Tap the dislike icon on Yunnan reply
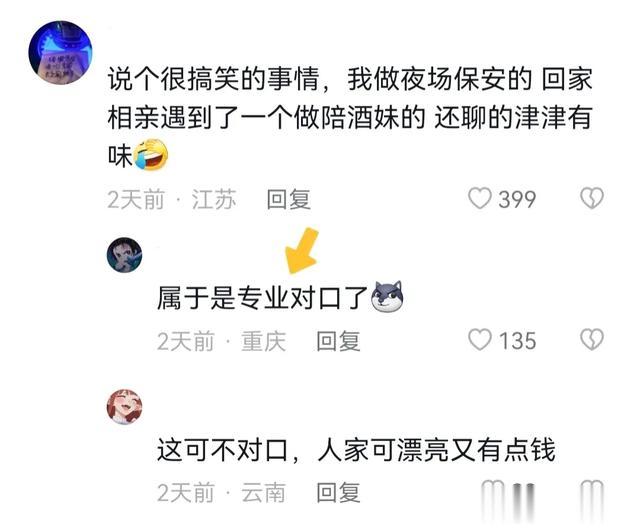Image resolution: width=640 pixels, height=530 pixels. [x=592, y=490]
